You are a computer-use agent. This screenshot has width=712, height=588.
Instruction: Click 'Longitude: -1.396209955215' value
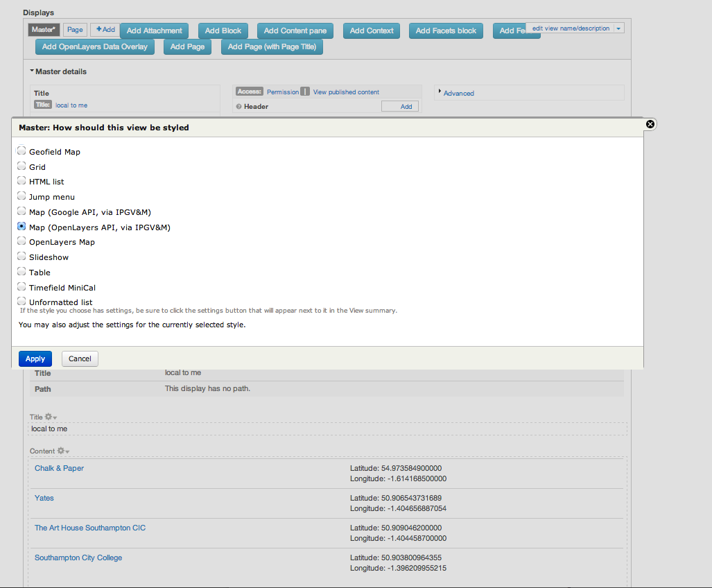398,568
